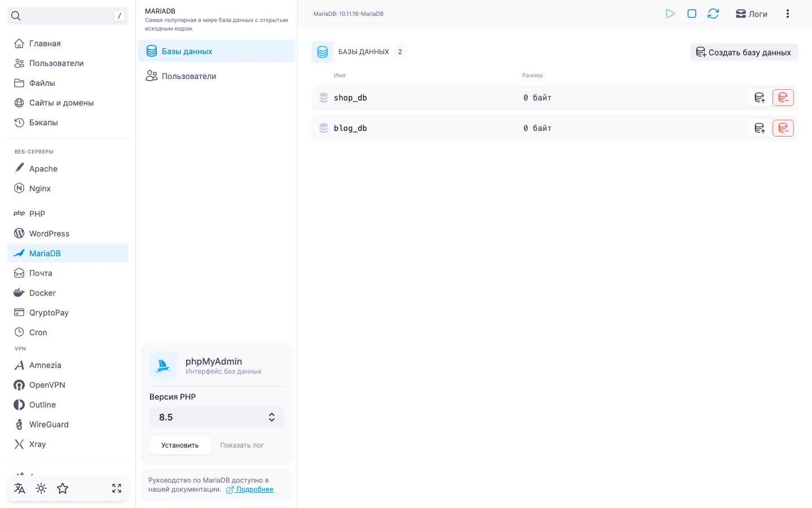Click the phpMyAdmin sailboat logo

click(163, 366)
